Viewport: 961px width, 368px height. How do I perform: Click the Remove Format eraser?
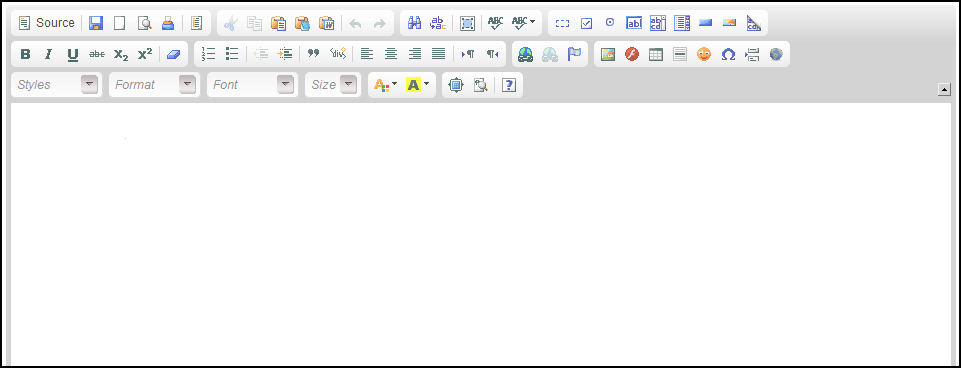[x=173, y=54]
